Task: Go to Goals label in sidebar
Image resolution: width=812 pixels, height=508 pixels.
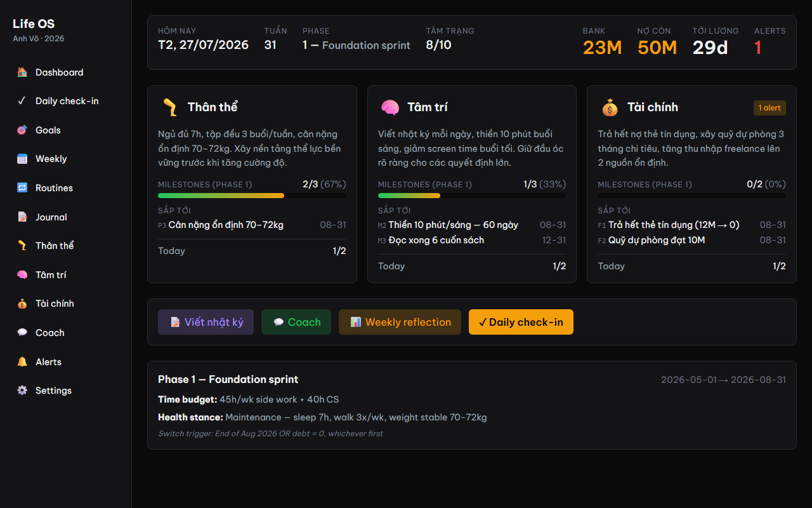Action: 48,130
